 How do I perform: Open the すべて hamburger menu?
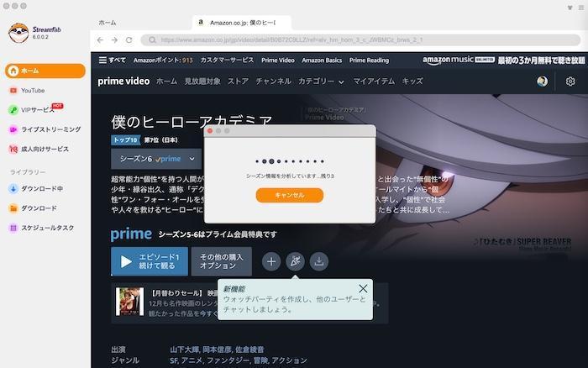[x=112, y=60]
